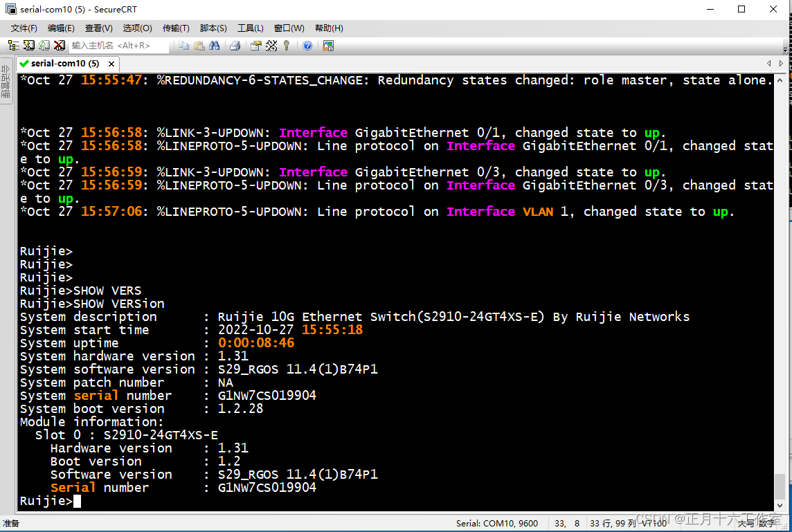Click the tab scroll right arrow
792x532 pixels.
(781, 63)
